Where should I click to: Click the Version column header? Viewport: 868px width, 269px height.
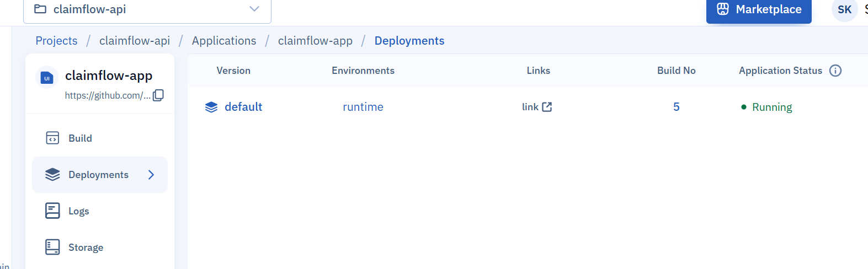click(x=233, y=71)
